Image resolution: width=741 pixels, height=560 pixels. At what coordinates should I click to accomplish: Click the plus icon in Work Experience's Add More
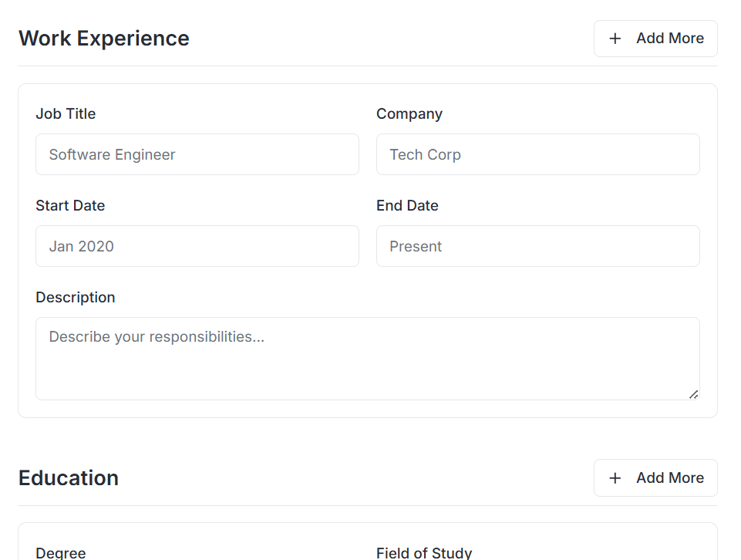pyautogui.click(x=615, y=38)
